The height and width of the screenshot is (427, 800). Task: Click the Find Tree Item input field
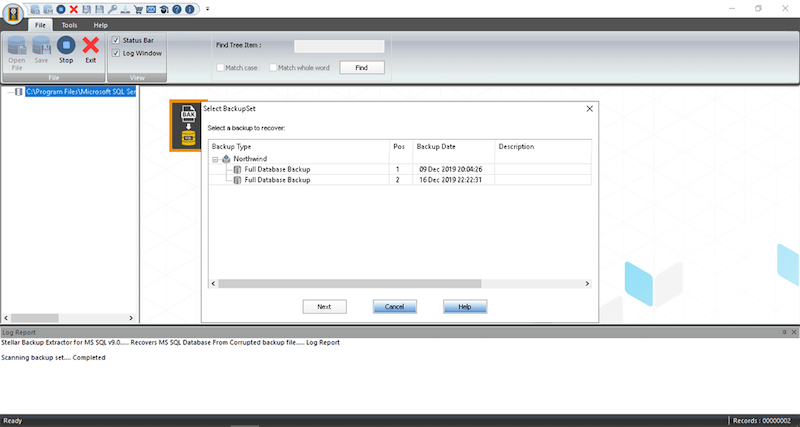(339, 46)
